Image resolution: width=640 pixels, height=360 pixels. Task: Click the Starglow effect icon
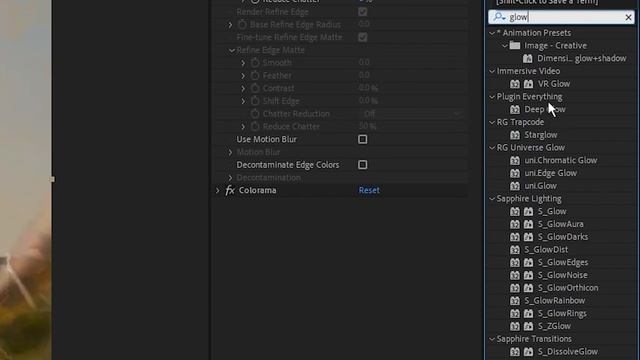(x=515, y=135)
